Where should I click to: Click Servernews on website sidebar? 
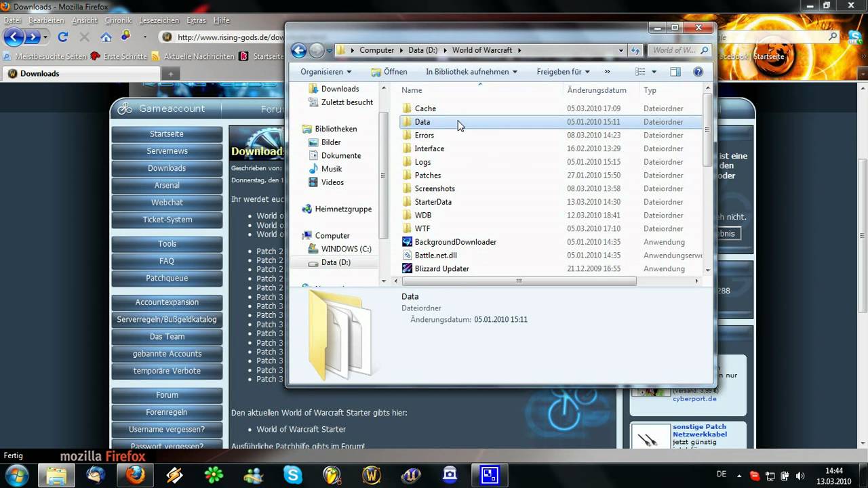pyautogui.click(x=167, y=151)
